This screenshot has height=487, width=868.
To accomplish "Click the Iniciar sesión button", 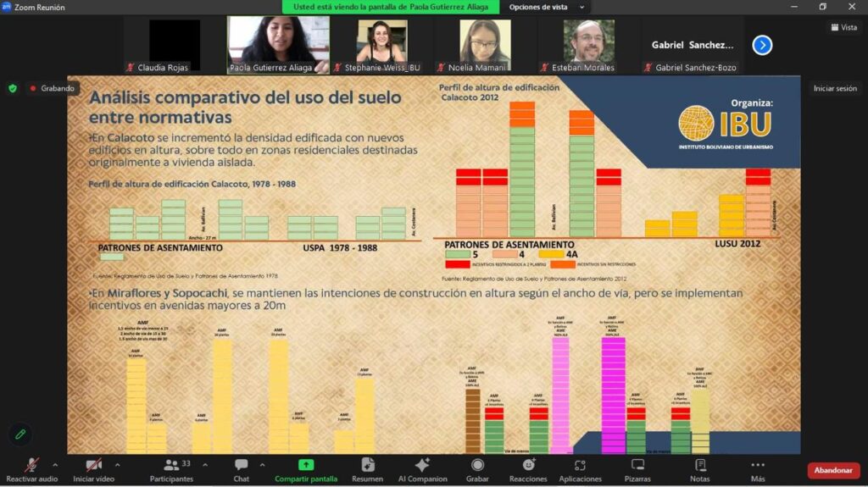I will click(835, 88).
